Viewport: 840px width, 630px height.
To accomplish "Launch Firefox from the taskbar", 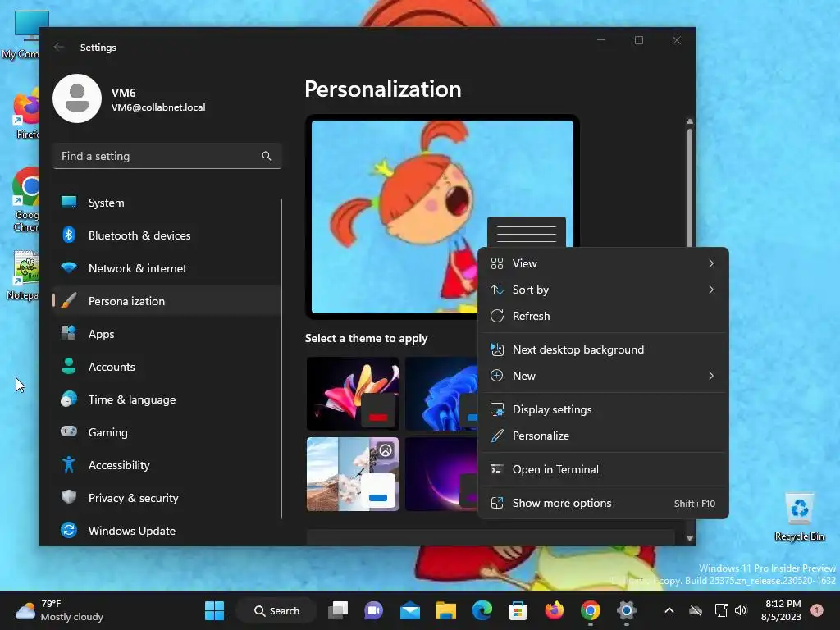I will pyautogui.click(x=554, y=610).
